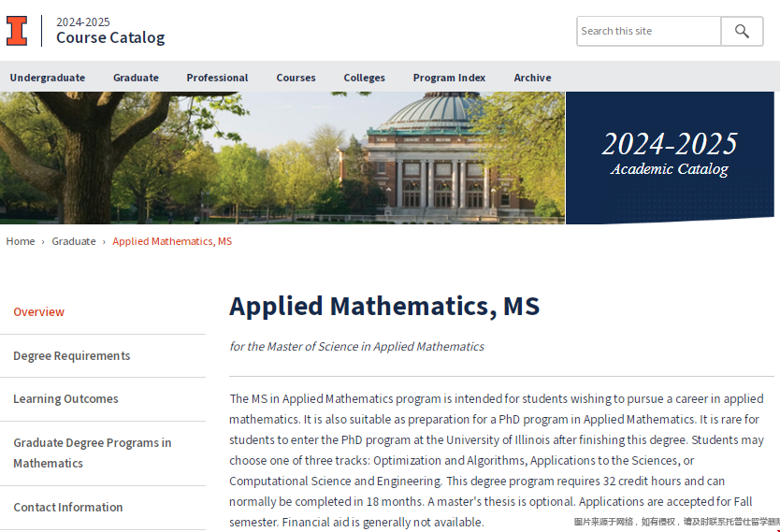Click the campus building banner image
This screenshot has width=780, height=532.
[x=282, y=158]
